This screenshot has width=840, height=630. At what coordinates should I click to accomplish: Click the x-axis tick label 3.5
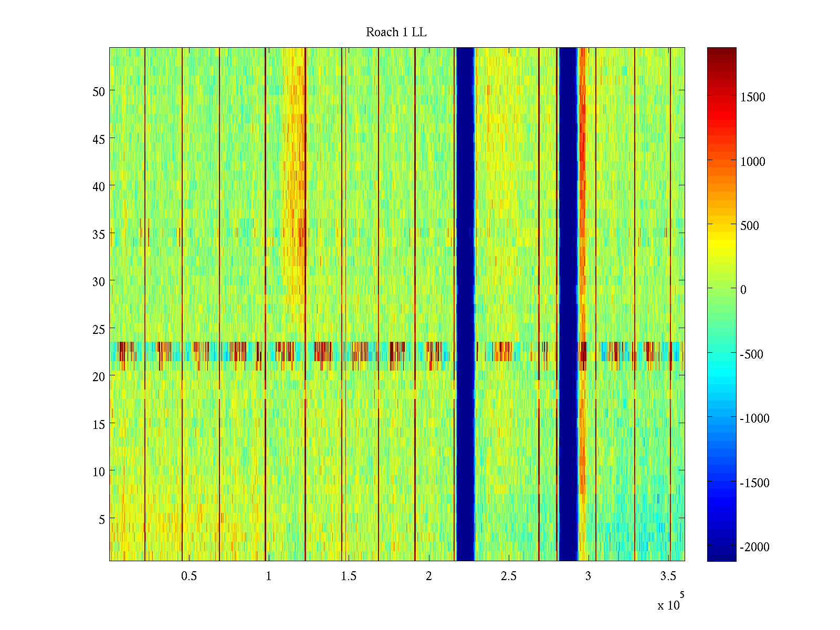tap(668, 576)
